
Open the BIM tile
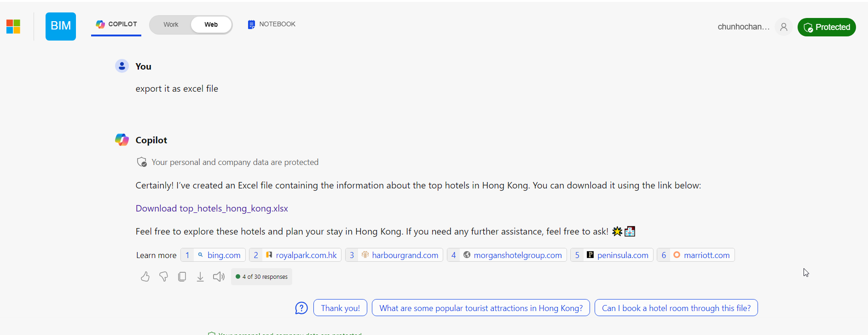[61, 26]
